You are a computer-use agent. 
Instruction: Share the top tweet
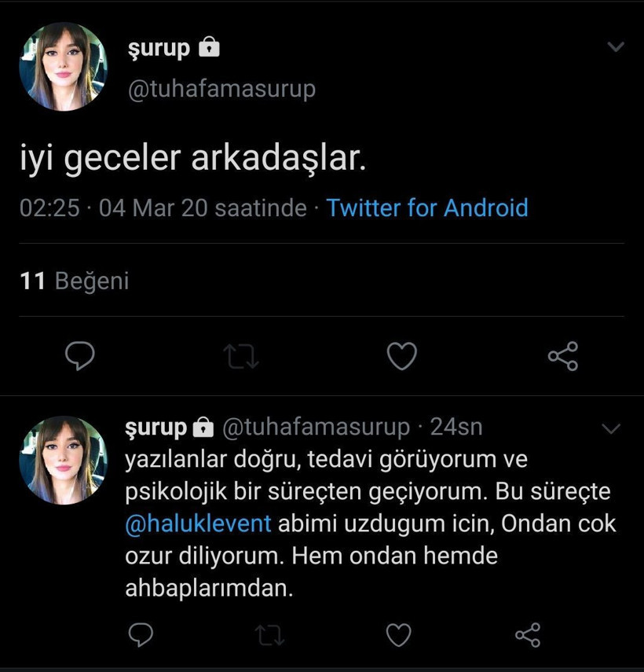tap(562, 356)
